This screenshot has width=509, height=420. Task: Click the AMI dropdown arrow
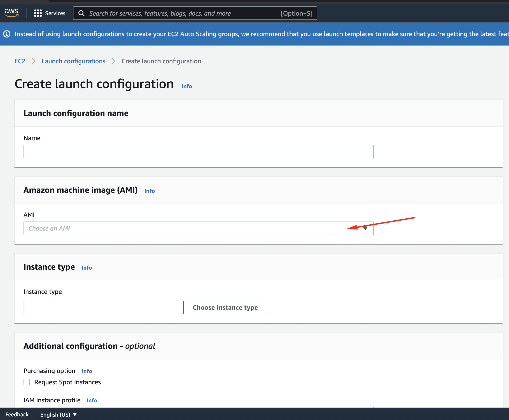(365, 228)
